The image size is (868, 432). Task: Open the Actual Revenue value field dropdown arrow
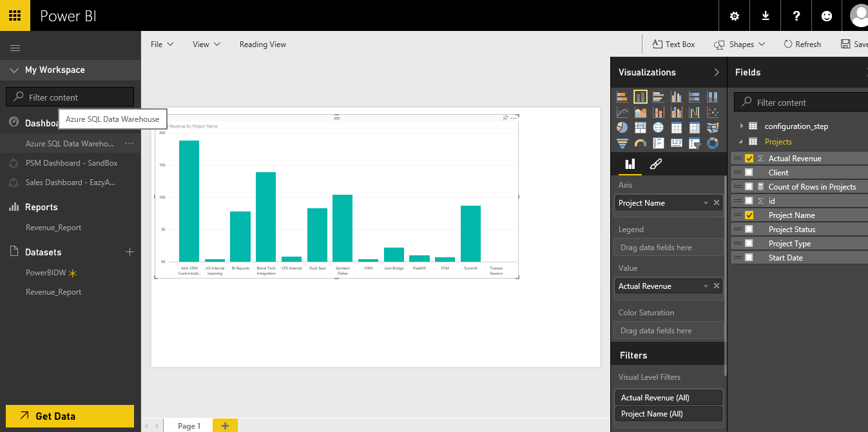tap(706, 286)
